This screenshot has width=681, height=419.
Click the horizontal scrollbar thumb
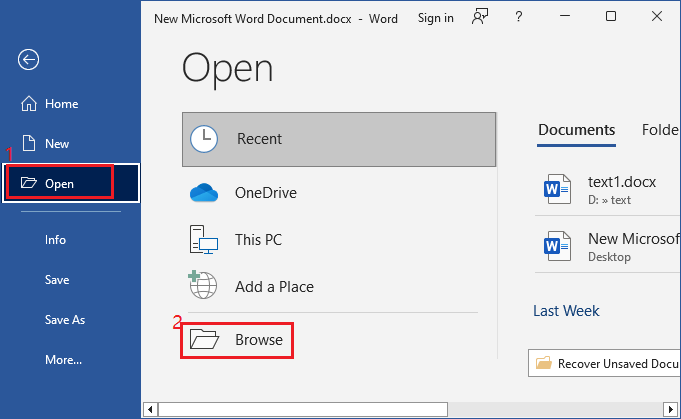[303, 409]
